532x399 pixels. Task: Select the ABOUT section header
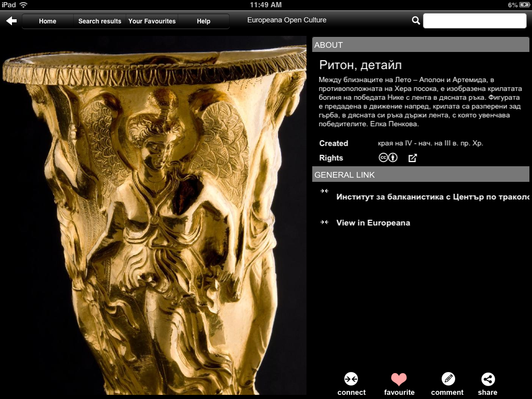(x=420, y=45)
